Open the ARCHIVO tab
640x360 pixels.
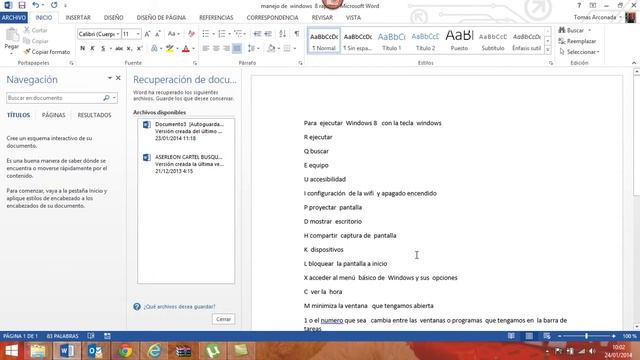pyautogui.click(x=14, y=18)
